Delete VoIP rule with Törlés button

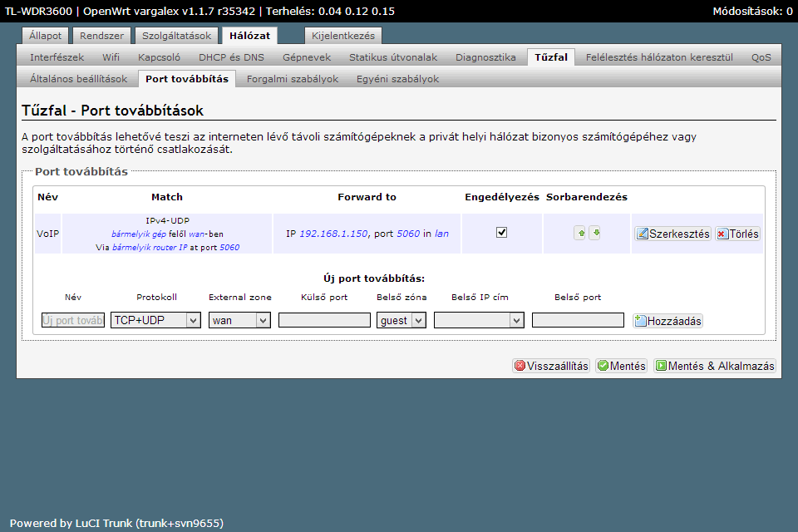coord(737,234)
